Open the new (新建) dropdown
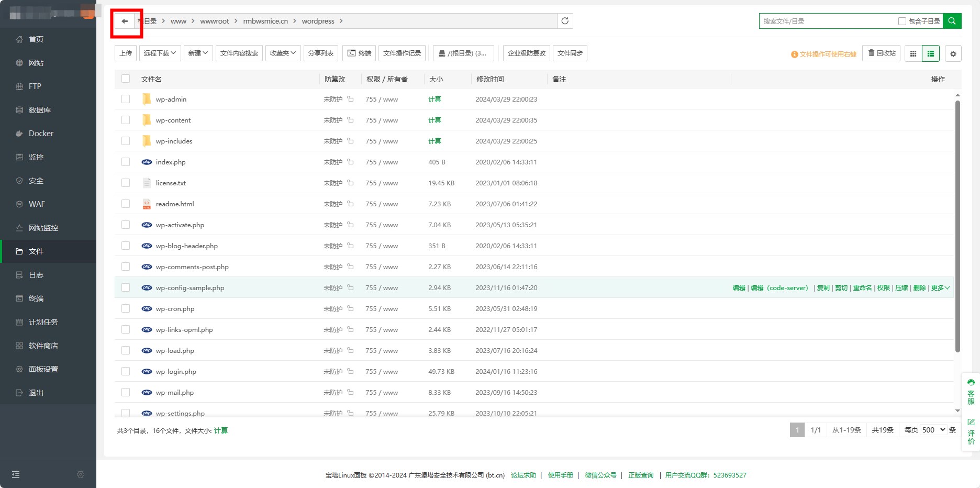980x488 pixels. pos(198,53)
